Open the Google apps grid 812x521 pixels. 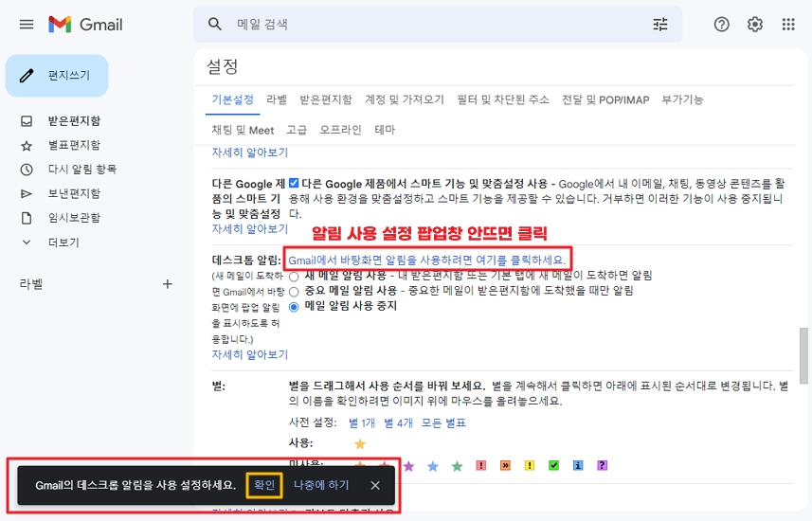788,25
